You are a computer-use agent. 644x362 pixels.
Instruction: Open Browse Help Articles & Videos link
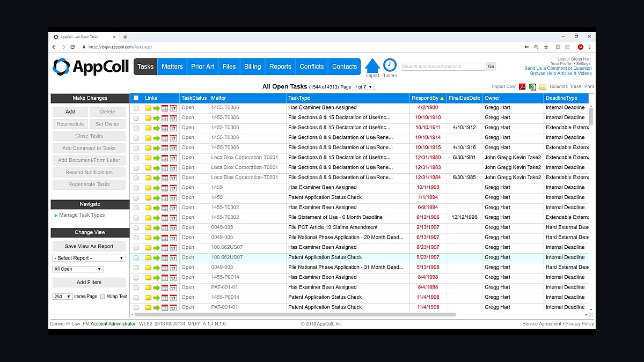pos(561,73)
